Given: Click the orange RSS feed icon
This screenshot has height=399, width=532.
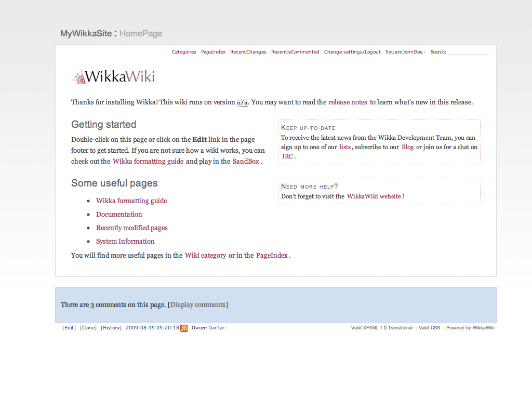Looking at the screenshot, I should 184,328.
